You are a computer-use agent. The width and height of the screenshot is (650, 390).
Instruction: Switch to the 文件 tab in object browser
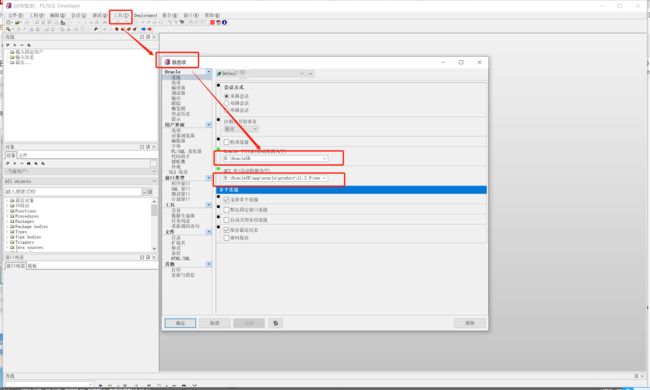(23, 155)
